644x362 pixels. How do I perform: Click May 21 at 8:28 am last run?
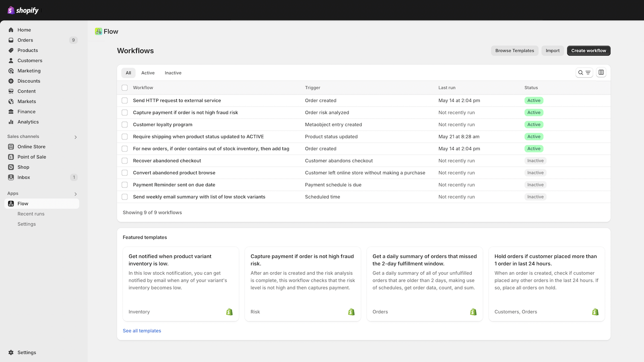click(x=459, y=137)
